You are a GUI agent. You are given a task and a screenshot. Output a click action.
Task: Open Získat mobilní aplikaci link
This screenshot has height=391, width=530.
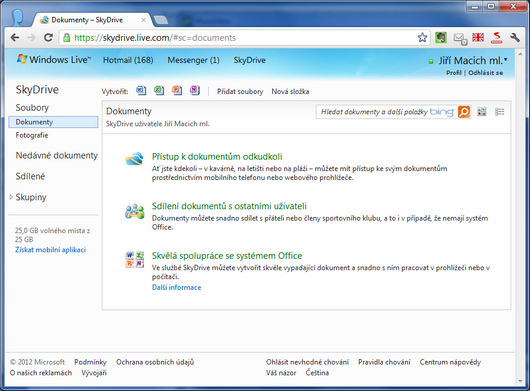tap(50, 250)
